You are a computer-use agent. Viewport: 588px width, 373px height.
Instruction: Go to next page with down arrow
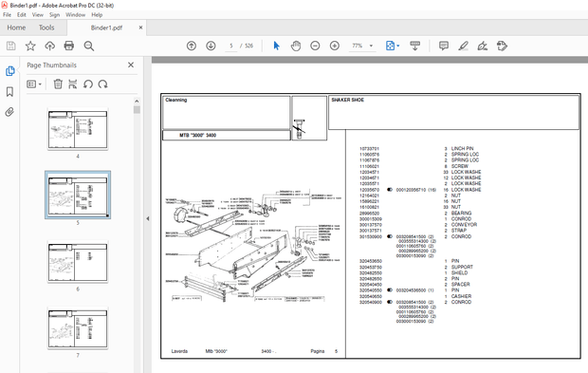tap(211, 47)
